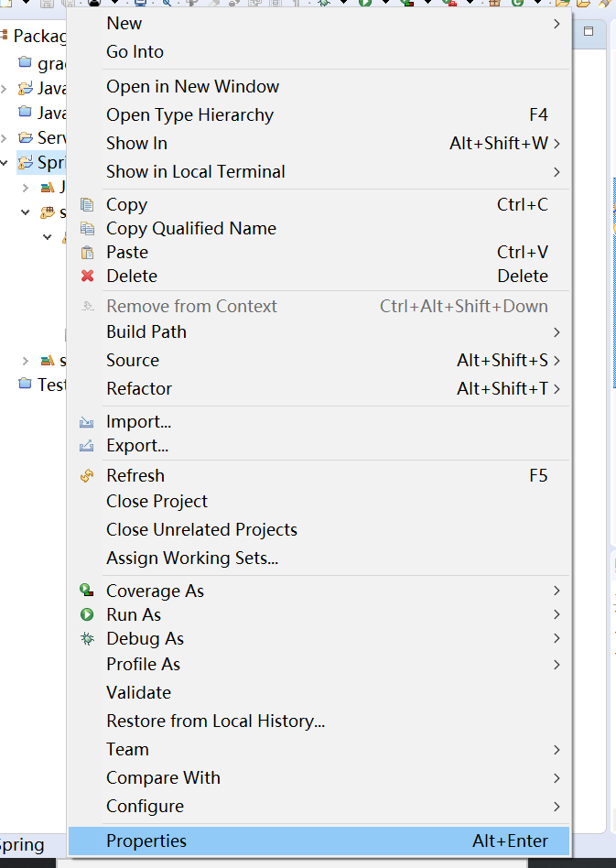The height and width of the screenshot is (868, 616).
Task: Click the green Run As play icon
Action: pos(88,615)
